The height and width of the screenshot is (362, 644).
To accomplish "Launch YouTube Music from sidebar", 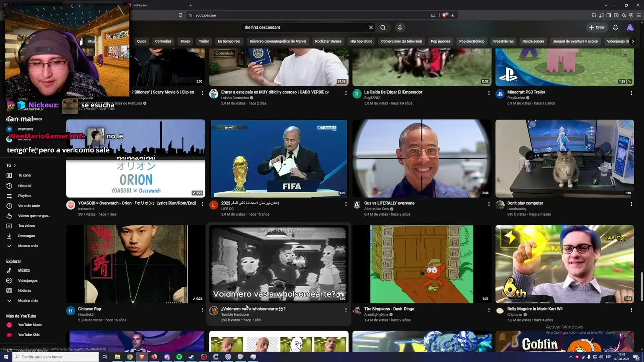I will tap(29, 325).
